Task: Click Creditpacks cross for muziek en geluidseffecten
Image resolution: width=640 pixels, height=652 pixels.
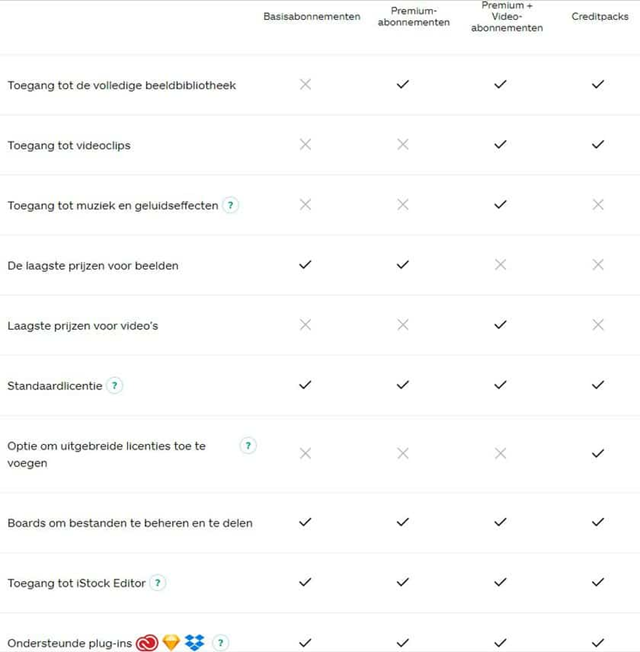Action: [x=598, y=205]
